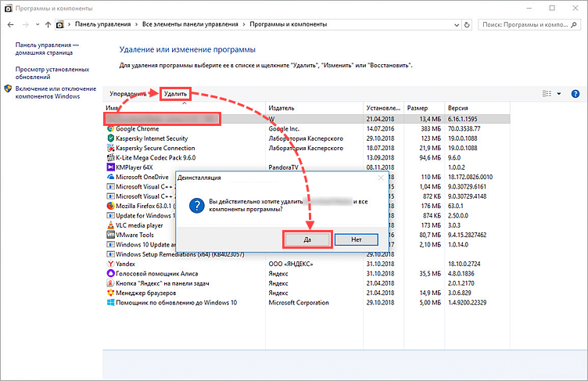Change the list view layout icon
This screenshot has width=588, height=381.
[547, 94]
